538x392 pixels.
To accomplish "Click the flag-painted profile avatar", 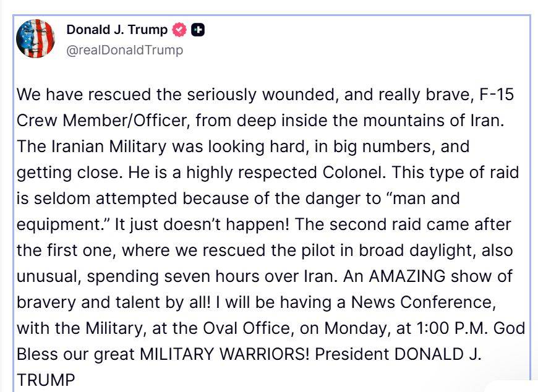I will [x=35, y=38].
